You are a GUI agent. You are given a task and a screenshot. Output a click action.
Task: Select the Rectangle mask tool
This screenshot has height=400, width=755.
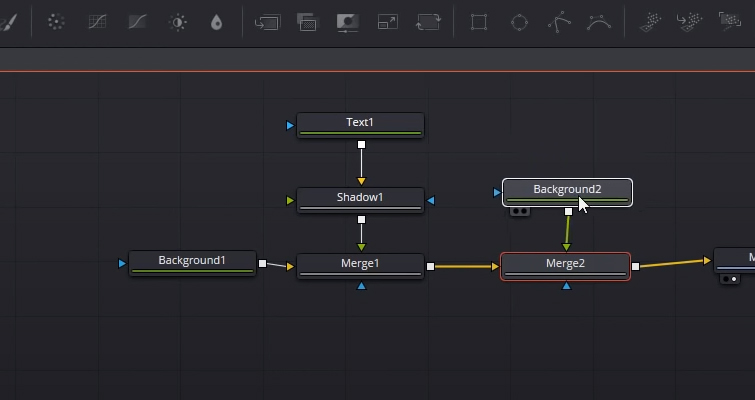pyautogui.click(x=479, y=22)
